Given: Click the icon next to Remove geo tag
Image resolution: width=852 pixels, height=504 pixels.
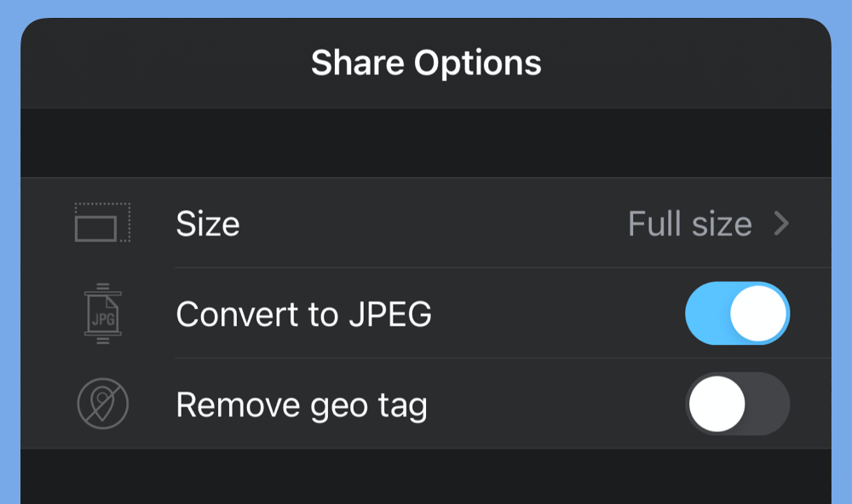Looking at the screenshot, I should pyautogui.click(x=101, y=404).
